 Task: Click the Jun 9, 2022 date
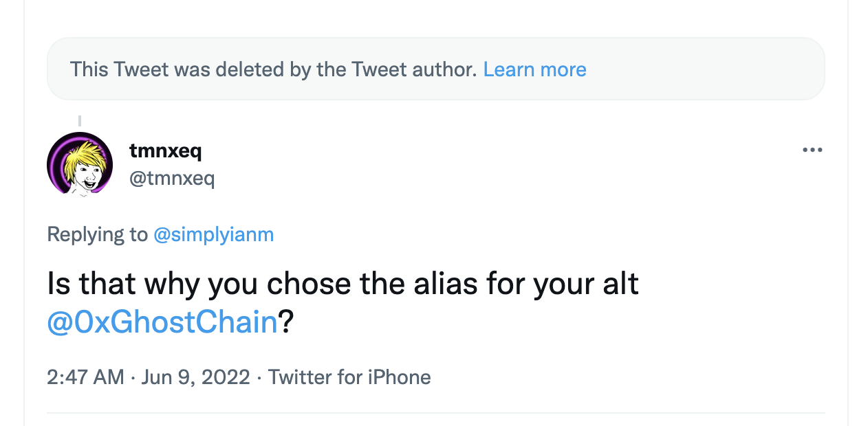tap(195, 377)
